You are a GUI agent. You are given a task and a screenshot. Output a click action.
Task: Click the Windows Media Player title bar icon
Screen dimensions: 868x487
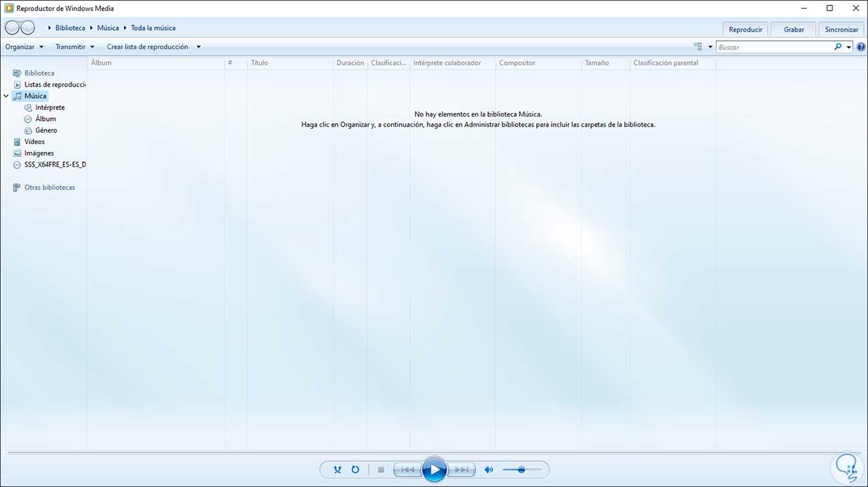pyautogui.click(x=9, y=8)
